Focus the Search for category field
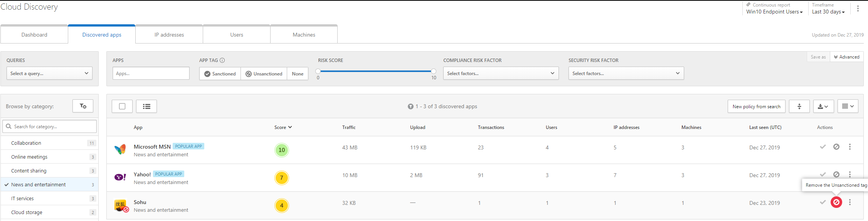This screenshot has width=868, height=221. (x=49, y=126)
